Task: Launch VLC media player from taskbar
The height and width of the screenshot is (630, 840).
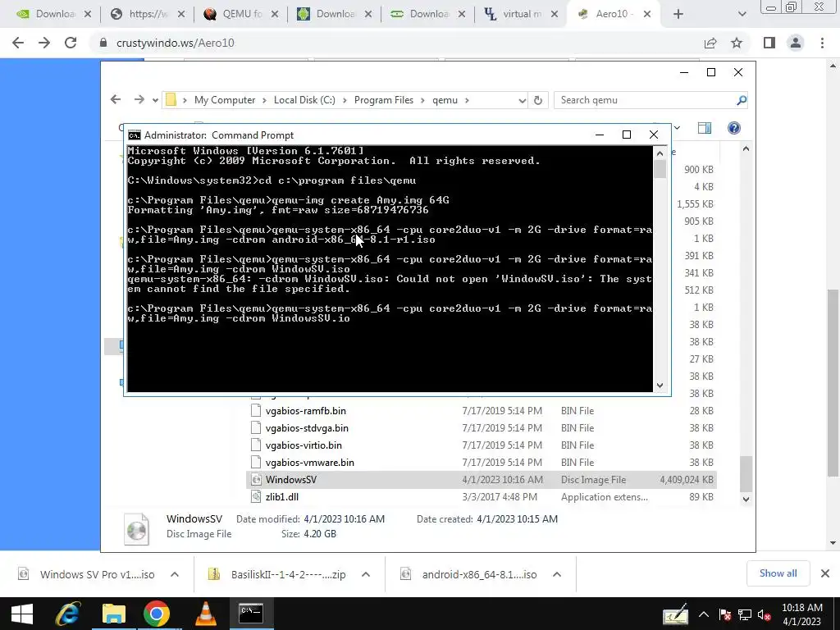Action: 206,614
